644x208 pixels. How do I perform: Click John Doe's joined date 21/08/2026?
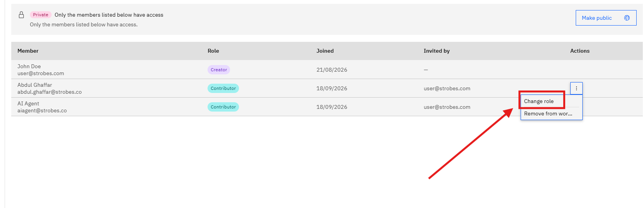pyautogui.click(x=332, y=70)
